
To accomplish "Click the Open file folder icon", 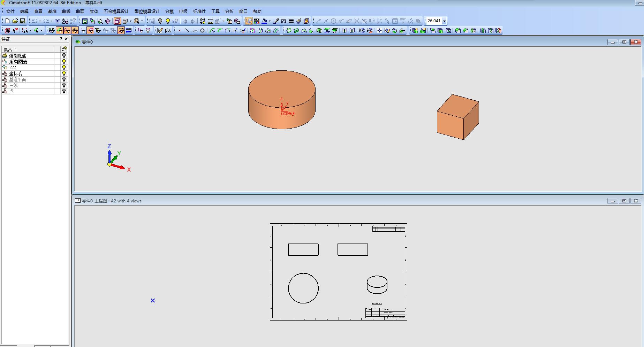I will click(x=15, y=21).
